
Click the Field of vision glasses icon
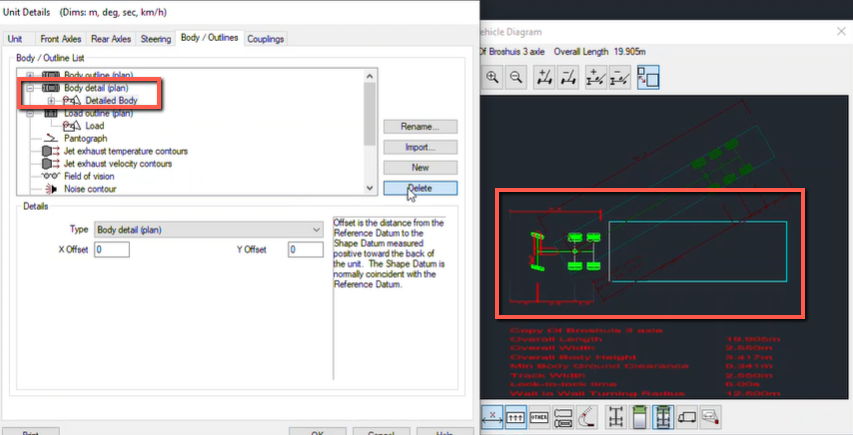[51, 176]
